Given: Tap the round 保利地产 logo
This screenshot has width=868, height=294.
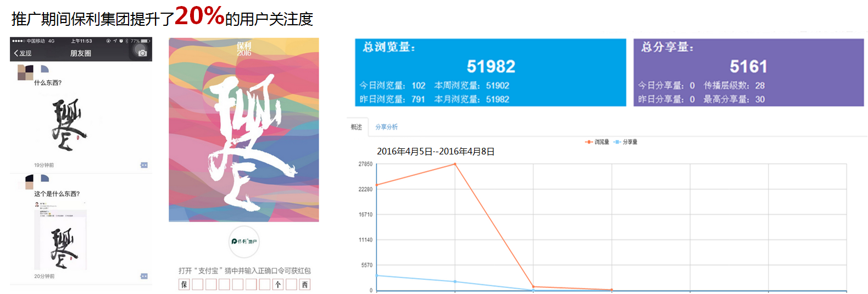Looking at the screenshot, I should [x=244, y=241].
